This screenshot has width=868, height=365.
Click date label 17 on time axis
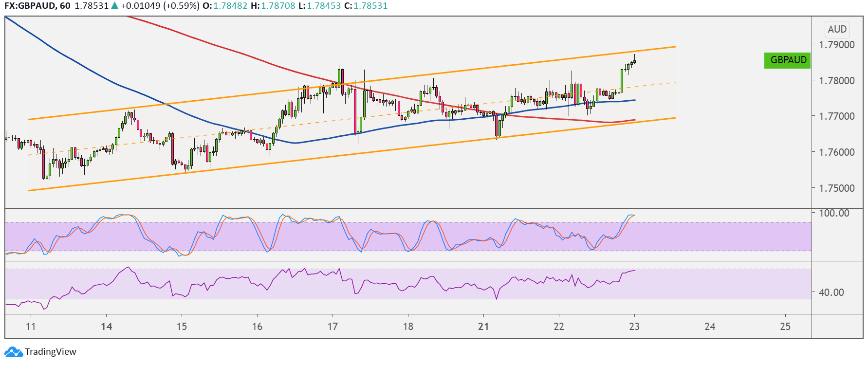(332, 326)
